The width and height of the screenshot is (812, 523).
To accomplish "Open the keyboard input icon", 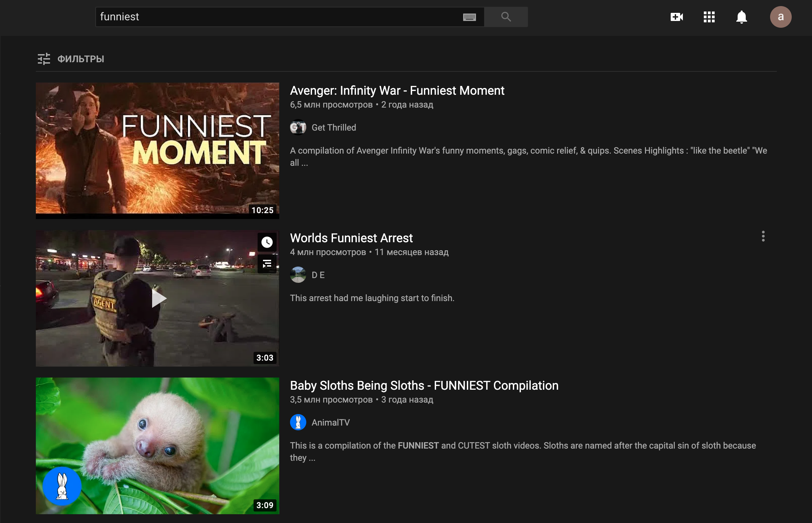I will tap(470, 17).
